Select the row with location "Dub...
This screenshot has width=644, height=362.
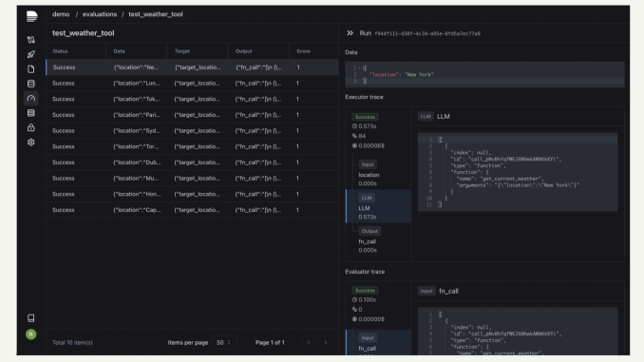click(192, 162)
